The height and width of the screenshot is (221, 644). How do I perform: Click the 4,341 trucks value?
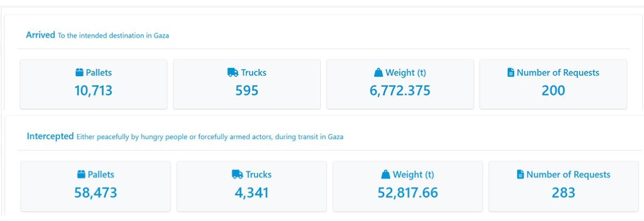pyautogui.click(x=252, y=192)
